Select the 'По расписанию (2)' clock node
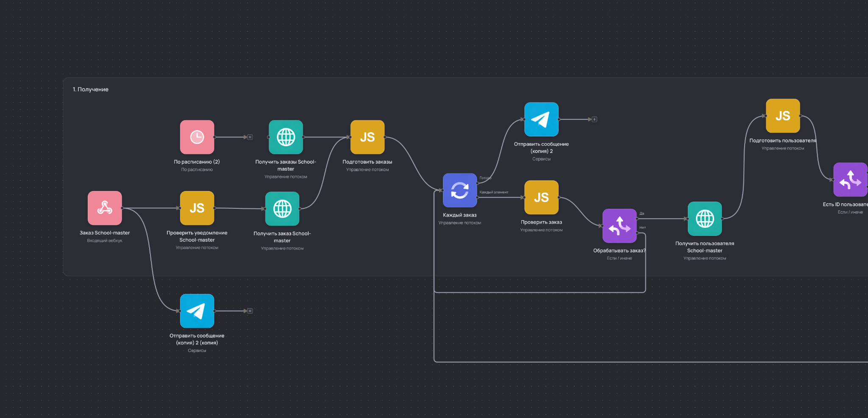 tap(197, 137)
